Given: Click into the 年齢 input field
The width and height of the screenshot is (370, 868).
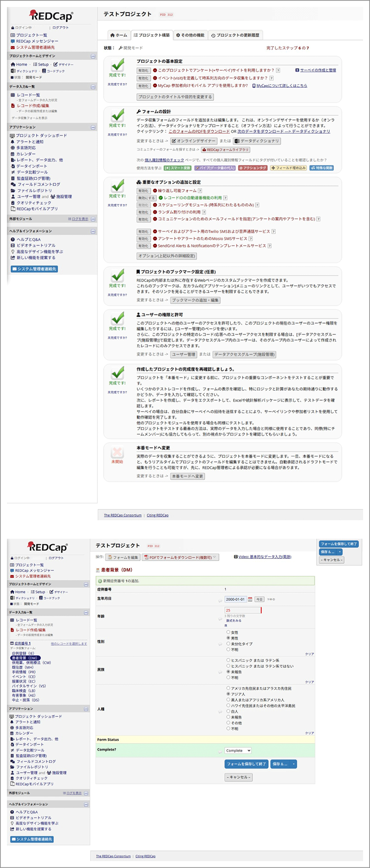Looking at the screenshot, I should tap(243, 610).
